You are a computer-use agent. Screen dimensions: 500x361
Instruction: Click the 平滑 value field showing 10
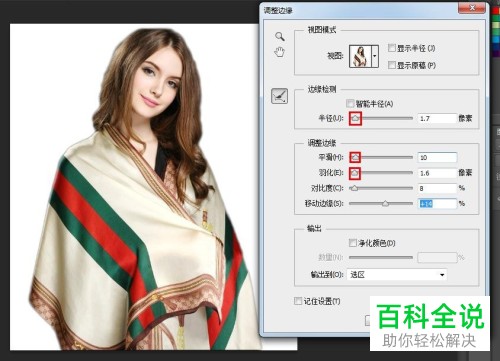(x=437, y=157)
